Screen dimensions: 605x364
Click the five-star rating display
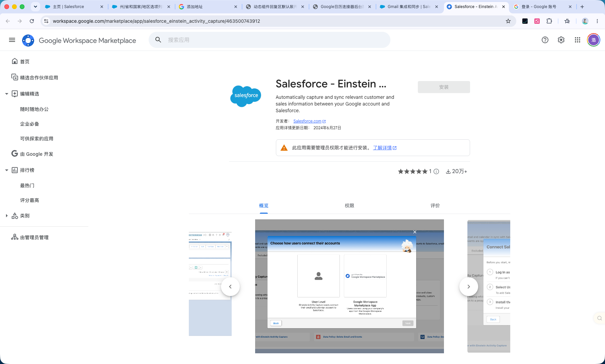coord(413,171)
